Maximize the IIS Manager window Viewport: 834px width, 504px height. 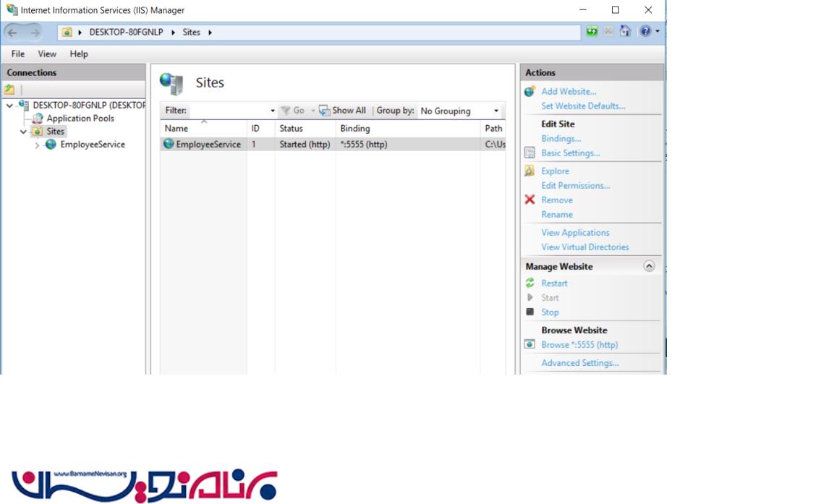[x=616, y=10]
